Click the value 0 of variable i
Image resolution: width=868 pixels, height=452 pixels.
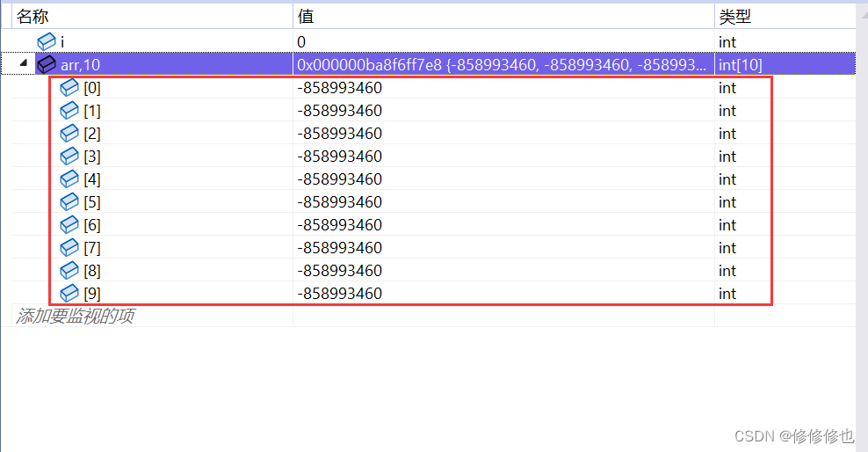coord(301,42)
